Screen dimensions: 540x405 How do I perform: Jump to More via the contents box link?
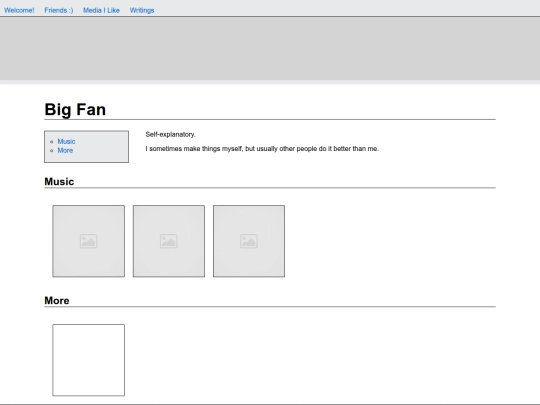[65, 150]
